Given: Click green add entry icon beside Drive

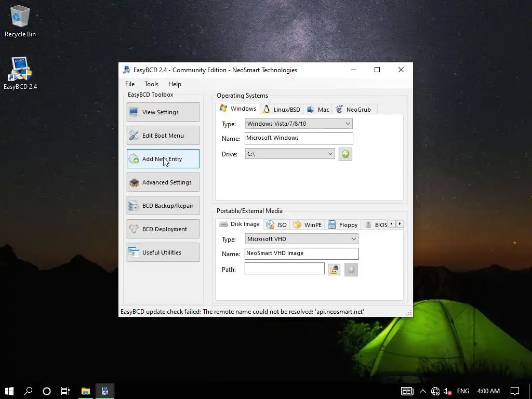Looking at the screenshot, I should point(345,154).
